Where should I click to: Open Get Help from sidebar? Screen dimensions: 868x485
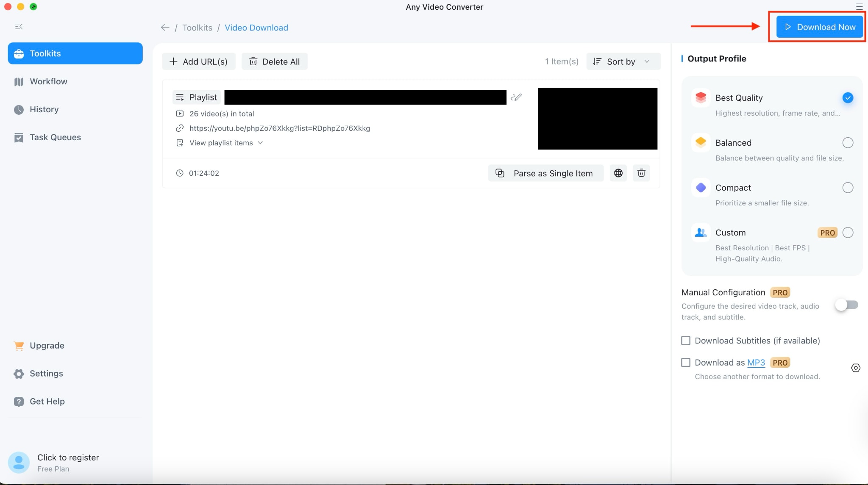point(75,402)
